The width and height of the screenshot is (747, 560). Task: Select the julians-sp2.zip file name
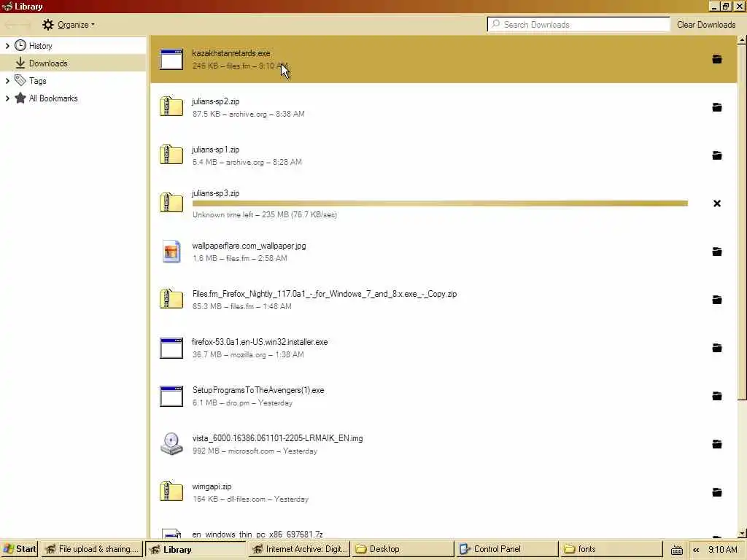(x=215, y=101)
